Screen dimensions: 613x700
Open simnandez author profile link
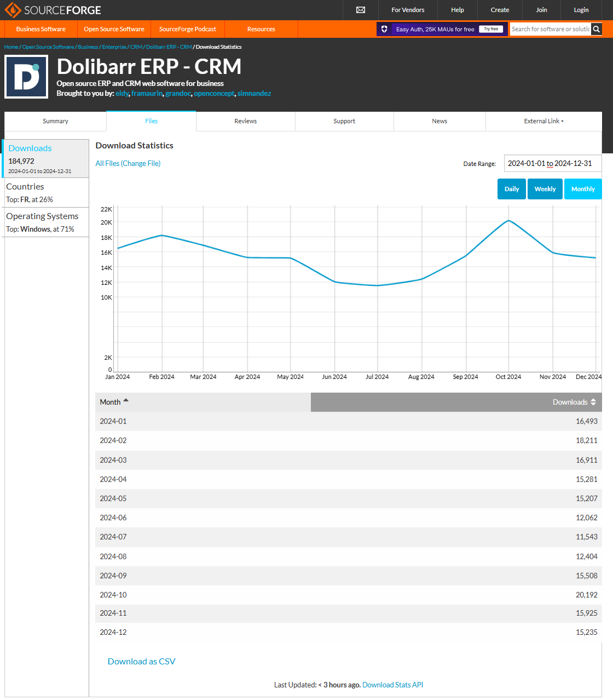254,94
